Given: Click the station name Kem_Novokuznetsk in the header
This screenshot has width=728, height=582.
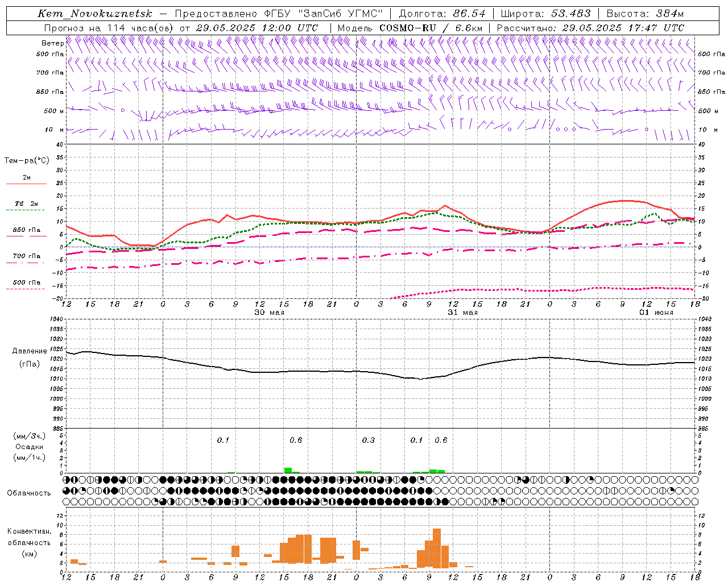Looking at the screenshot, I should pyautogui.click(x=95, y=14).
